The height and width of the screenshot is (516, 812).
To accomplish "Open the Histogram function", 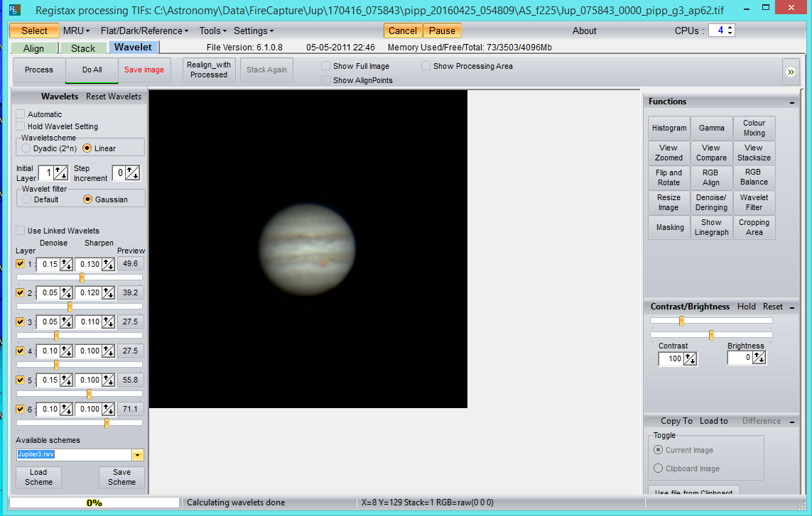I will point(669,128).
